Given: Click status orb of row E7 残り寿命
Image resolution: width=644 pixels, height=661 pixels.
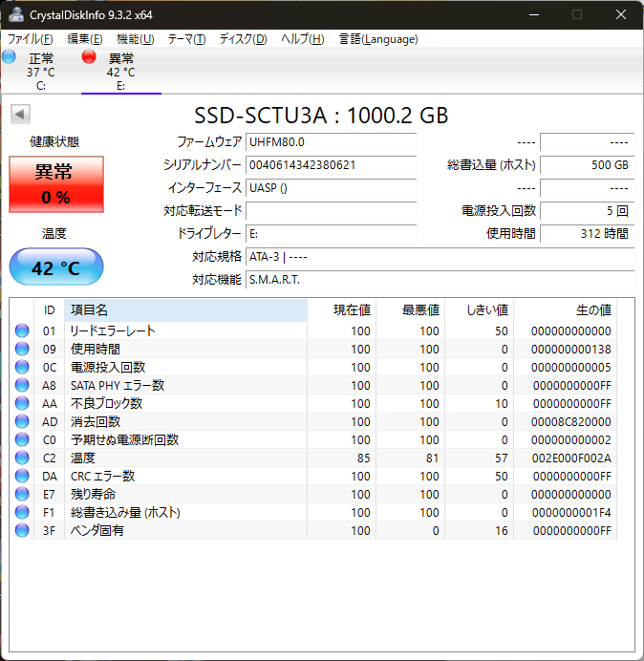Looking at the screenshot, I should coord(22,494).
